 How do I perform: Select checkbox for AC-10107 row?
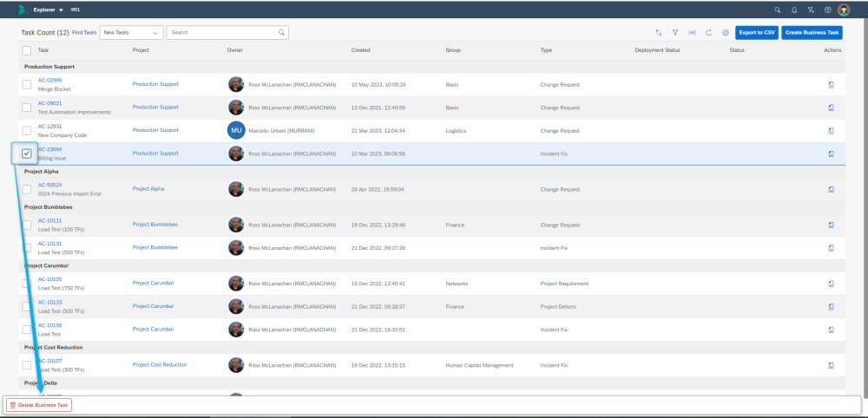click(x=27, y=365)
